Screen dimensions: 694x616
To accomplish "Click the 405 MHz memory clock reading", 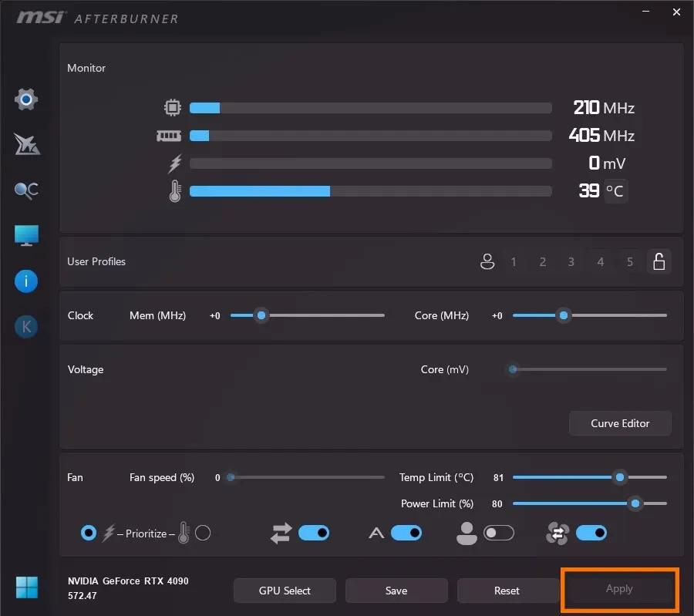I will coord(601,136).
